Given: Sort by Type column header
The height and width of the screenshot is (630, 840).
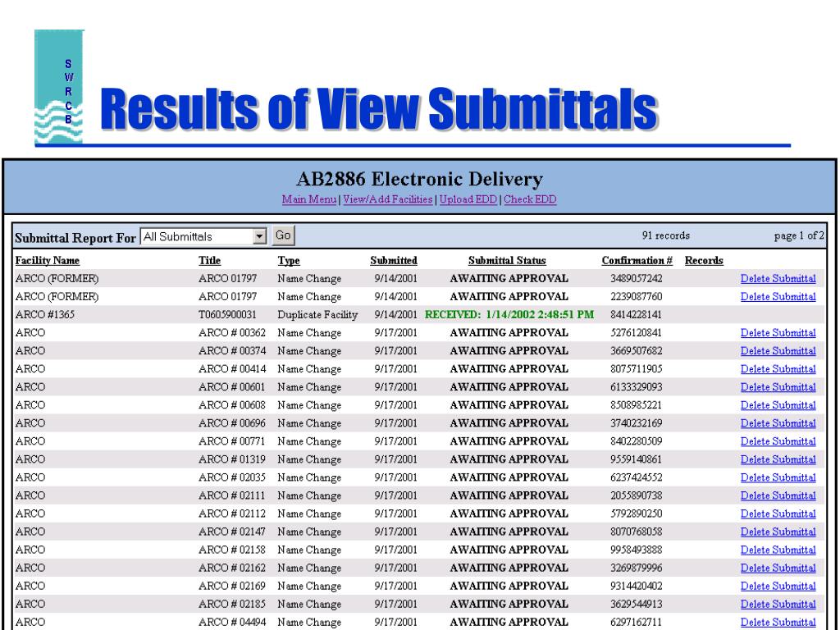Looking at the screenshot, I should 289,260.
